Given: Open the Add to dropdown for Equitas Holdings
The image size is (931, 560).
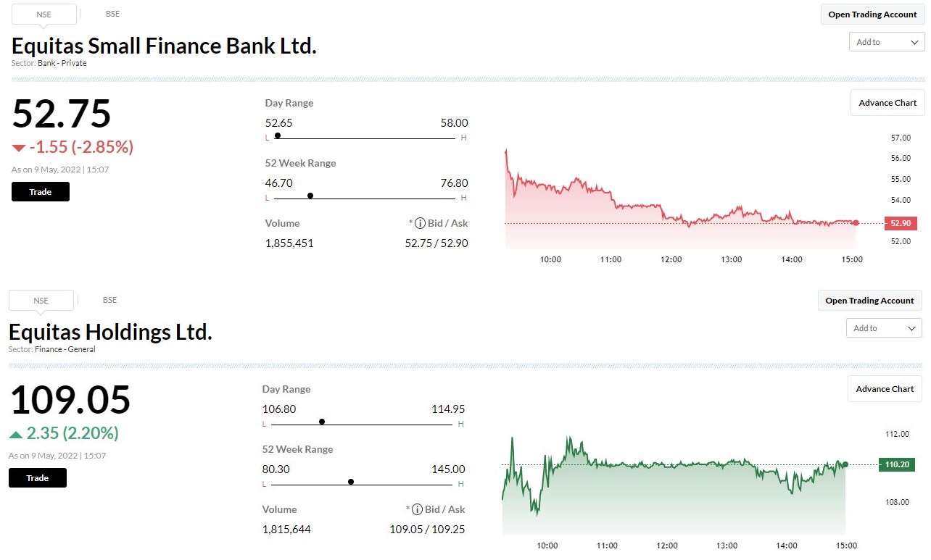Looking at the screenshot, I should tap(883, 328).
